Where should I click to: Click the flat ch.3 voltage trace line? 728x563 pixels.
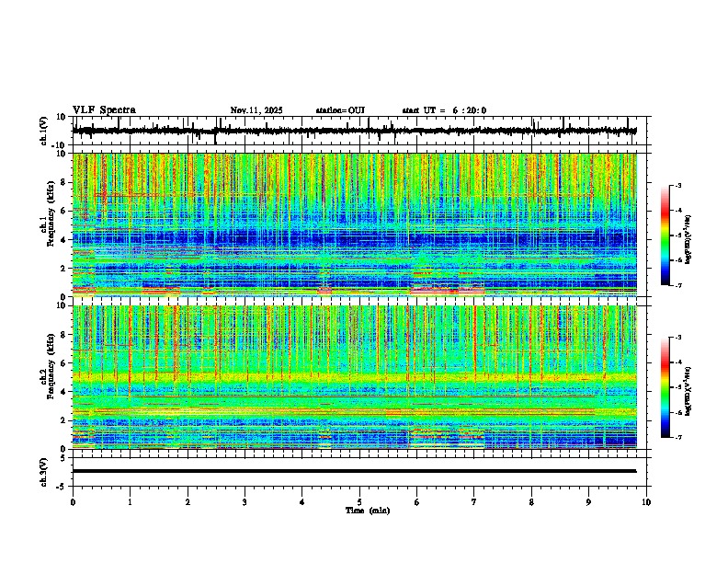[x=355, y=471]
